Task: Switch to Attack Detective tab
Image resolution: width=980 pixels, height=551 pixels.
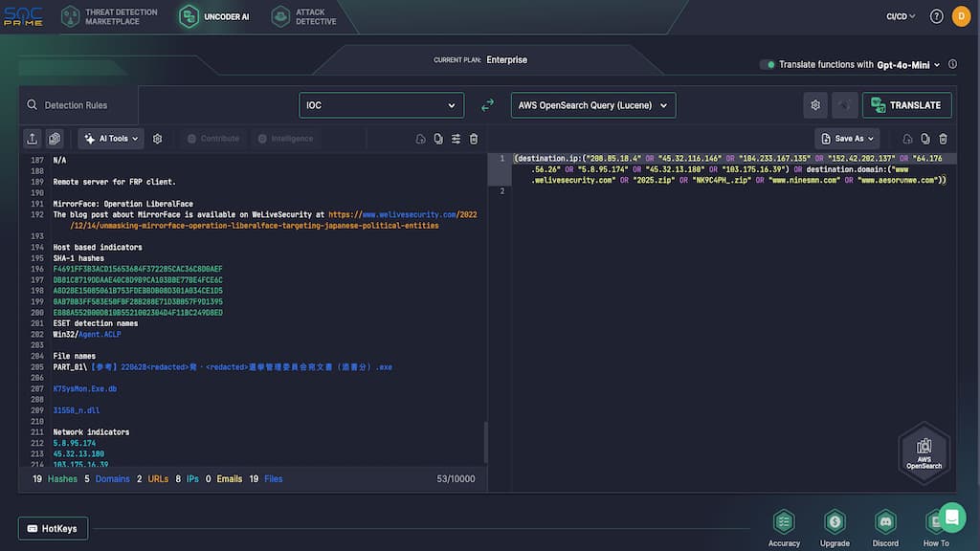Action: tap(304, 16)
